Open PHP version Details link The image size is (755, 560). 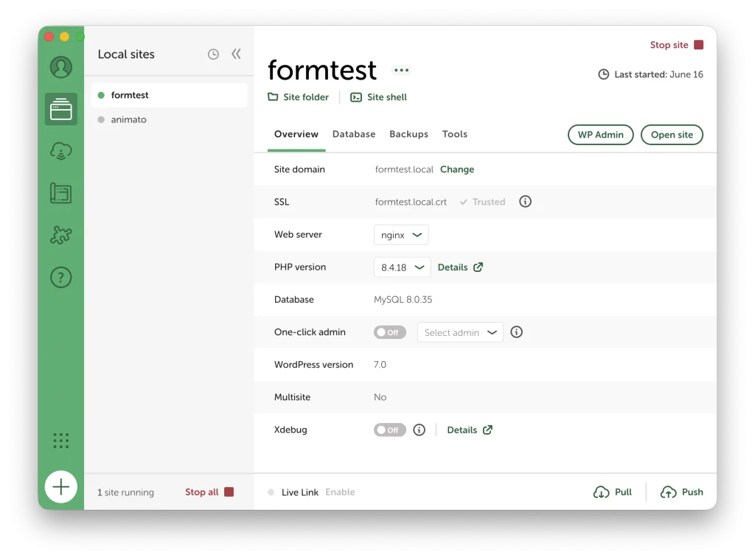point(460,267)
